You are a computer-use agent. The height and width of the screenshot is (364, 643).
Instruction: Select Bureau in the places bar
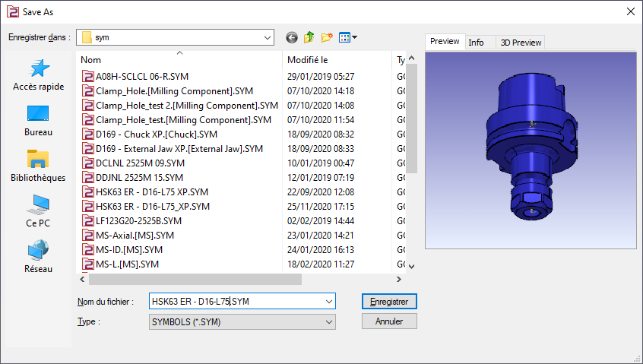(39, 121)
